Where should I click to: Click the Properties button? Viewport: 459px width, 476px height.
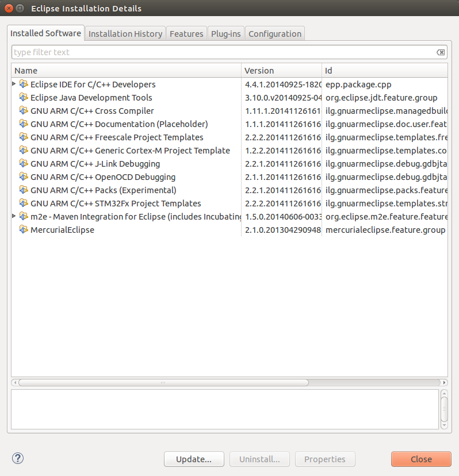pos(325,459)
